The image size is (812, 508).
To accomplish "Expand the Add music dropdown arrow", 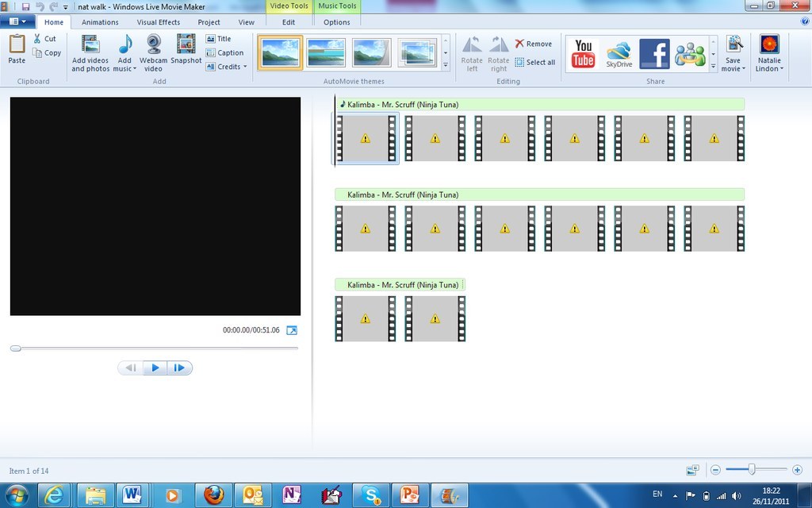I will [135, 68].
